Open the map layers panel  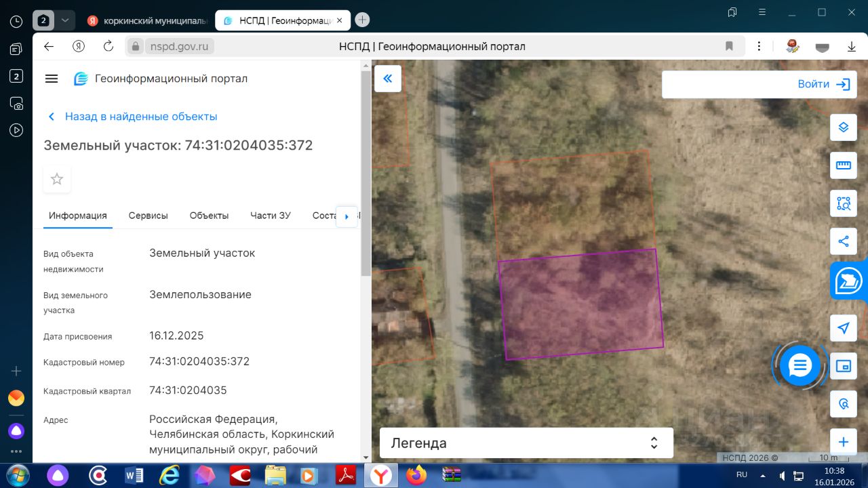pyautogui.click(x=844, y=127)
